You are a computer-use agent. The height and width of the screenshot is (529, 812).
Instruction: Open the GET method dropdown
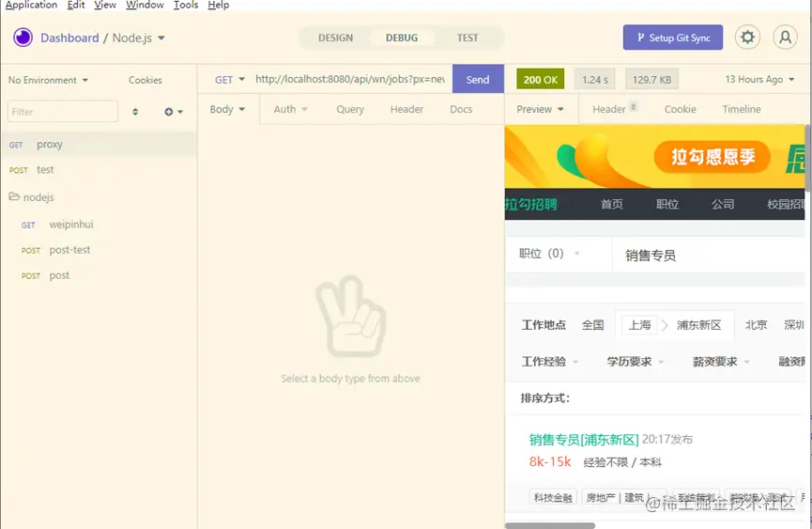229,80
